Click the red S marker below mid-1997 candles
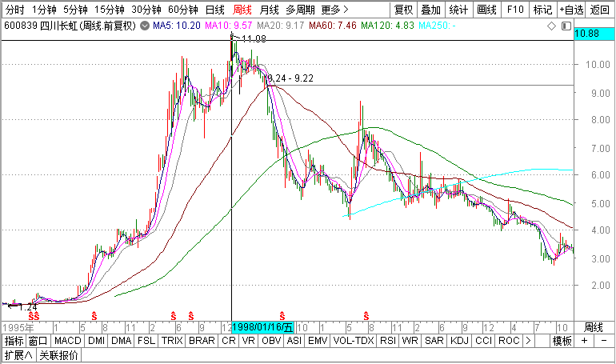This screenshot has width=616, height=364. coord(191,316)
